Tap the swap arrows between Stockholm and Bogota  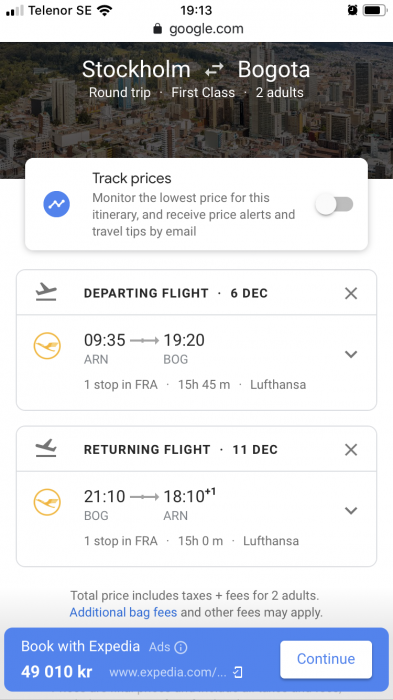point(214,70)
